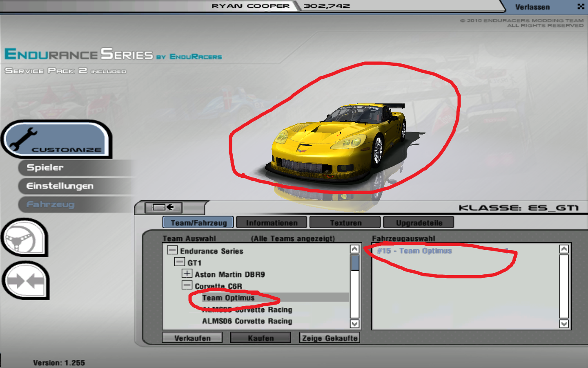Viewport: 588px width, 368px height.
Task: Click down arrow in Fahrzeugauswahl list
Action: pyautogui.click(x=564, y=324)
